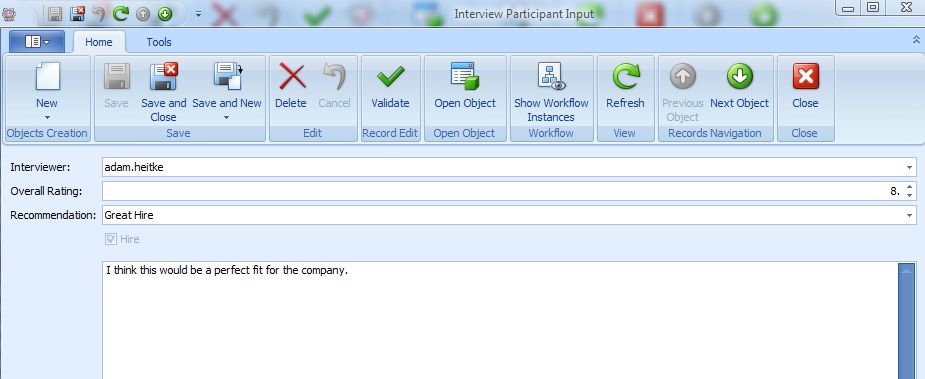Click the Recommendation label
Image resolution: width=925 pixels, height=379 pixels.
click(x=53, y=215)
